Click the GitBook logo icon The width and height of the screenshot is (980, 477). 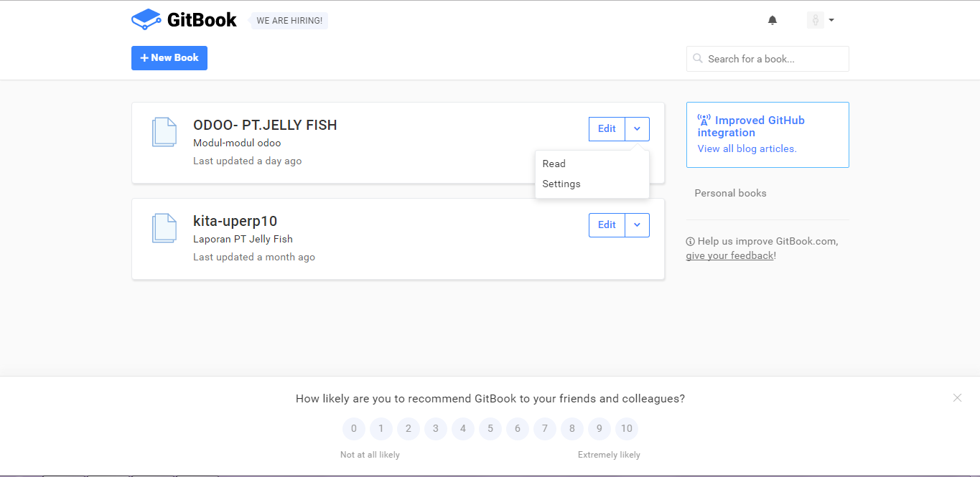point(146,19)
